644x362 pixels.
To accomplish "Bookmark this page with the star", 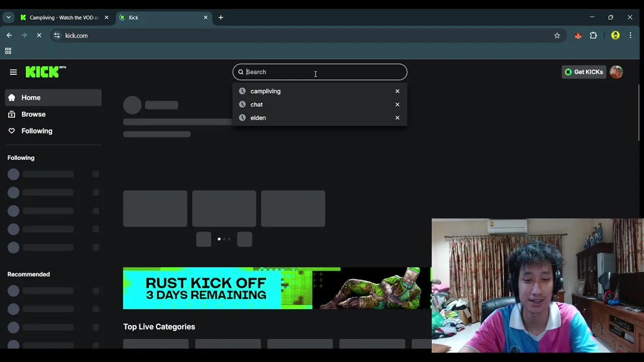I will [557, 36].
